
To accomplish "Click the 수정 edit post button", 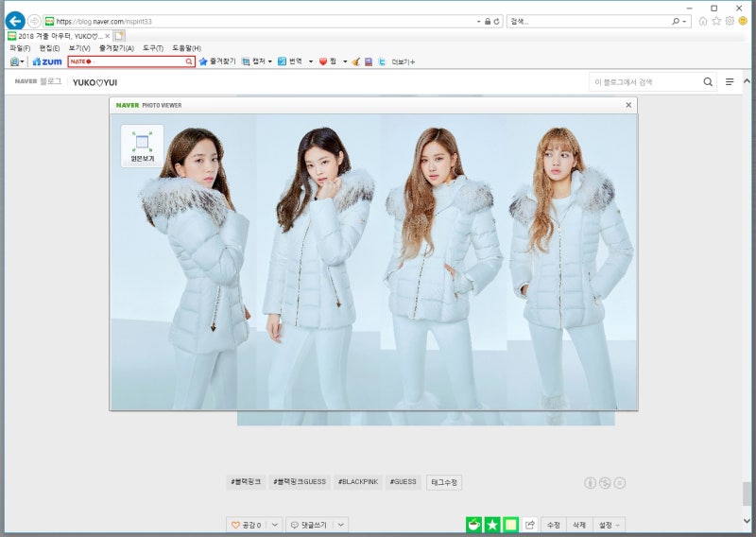I will click(x=554, y=525).
